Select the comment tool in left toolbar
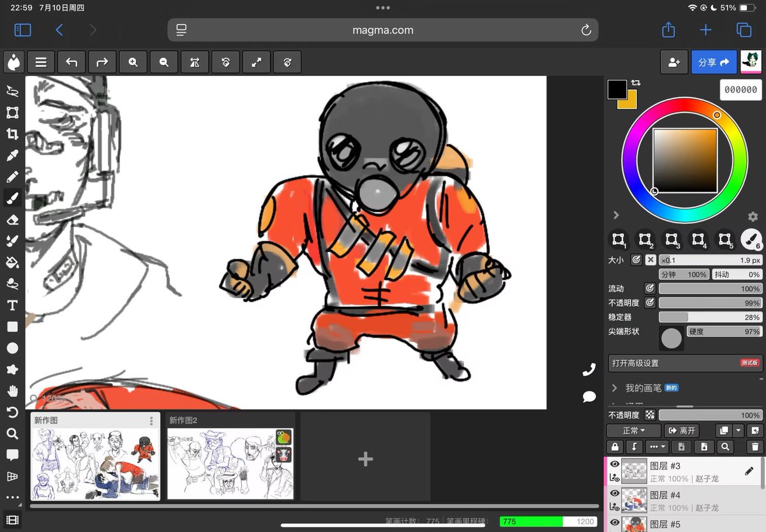The height and width of the screenshot is (532, 766). click(x=12, y=455)
